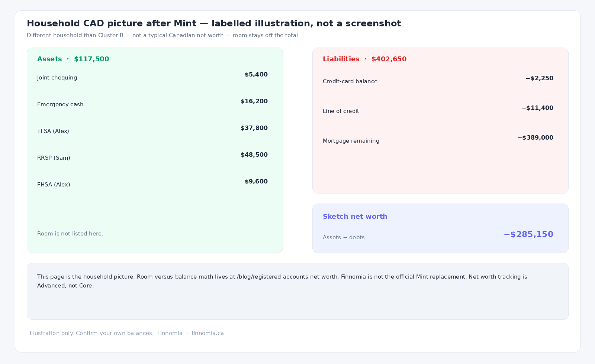Click the finnomia.ca footer link
This screenshot has width=595, height=364.
(x=208, y=333)
